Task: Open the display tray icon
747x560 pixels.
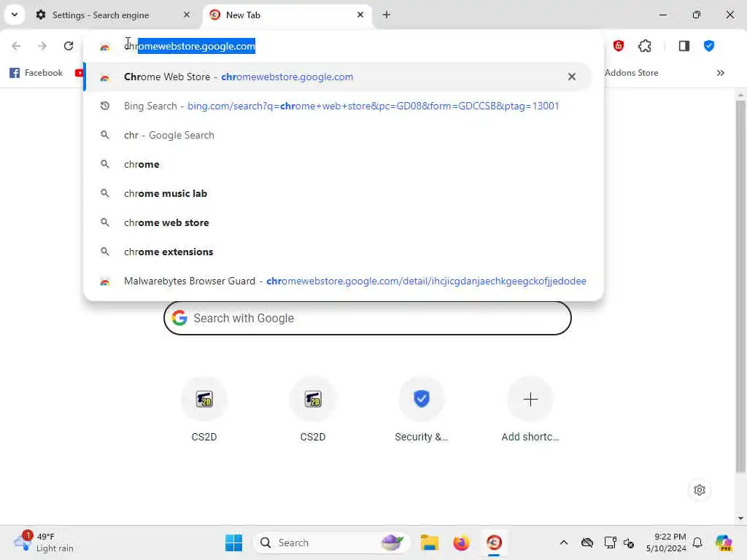Action: pyautogui.click(x=609, y=542)
